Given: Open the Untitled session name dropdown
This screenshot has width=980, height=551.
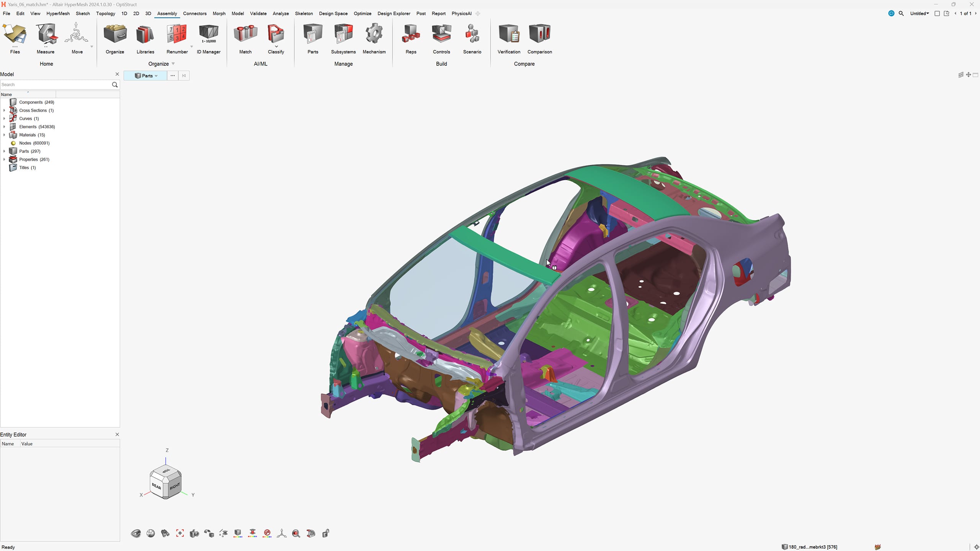Looking at the screenshot, I should click(x=919, y=13).
